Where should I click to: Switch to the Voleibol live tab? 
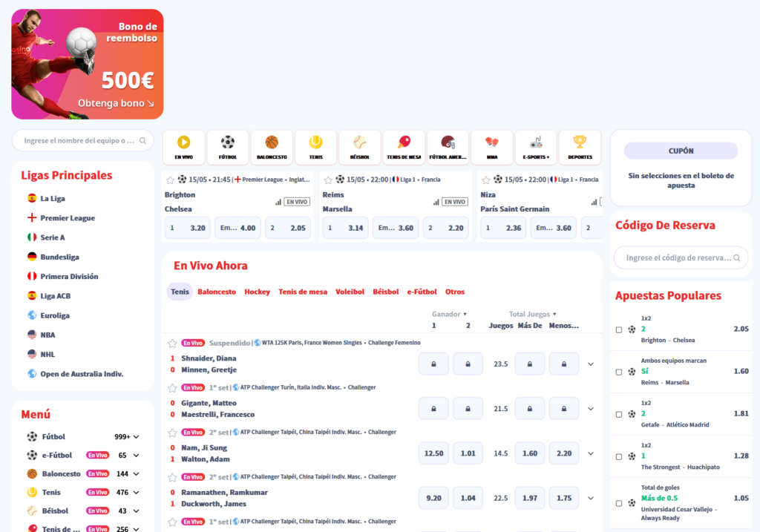coord(350,292)
